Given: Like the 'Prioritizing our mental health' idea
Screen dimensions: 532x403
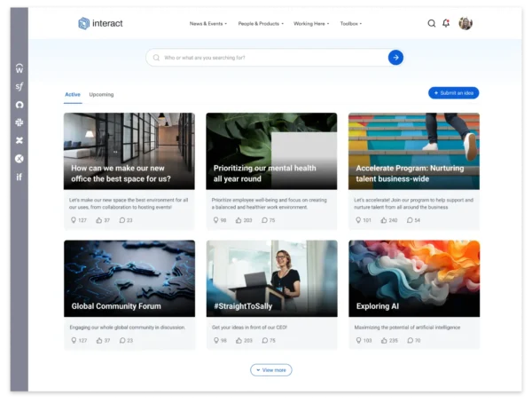Looking at the screenshot, I should 239,220.
